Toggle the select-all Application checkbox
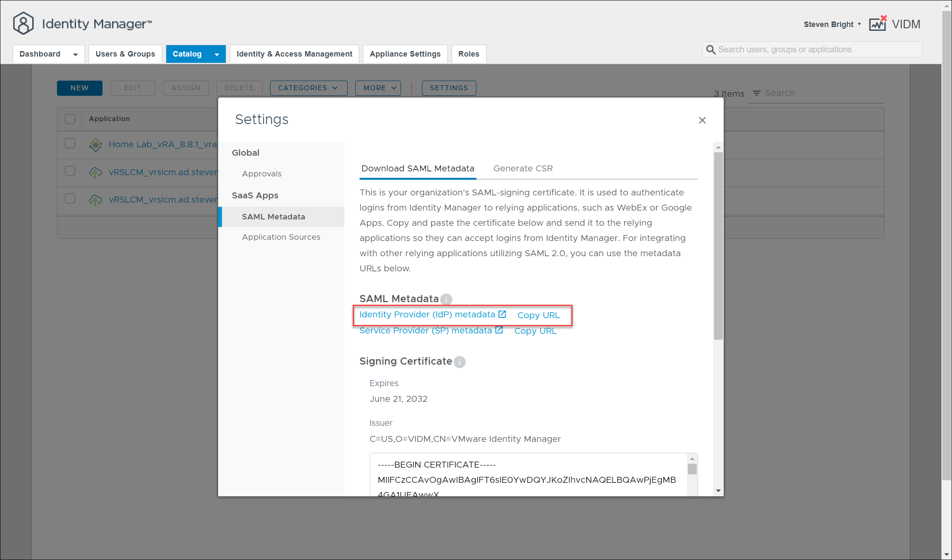The image size is (952, 560). [70, 119]
